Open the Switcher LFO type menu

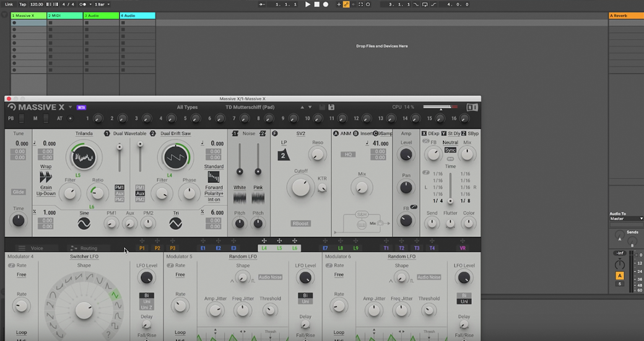point(84,257)
